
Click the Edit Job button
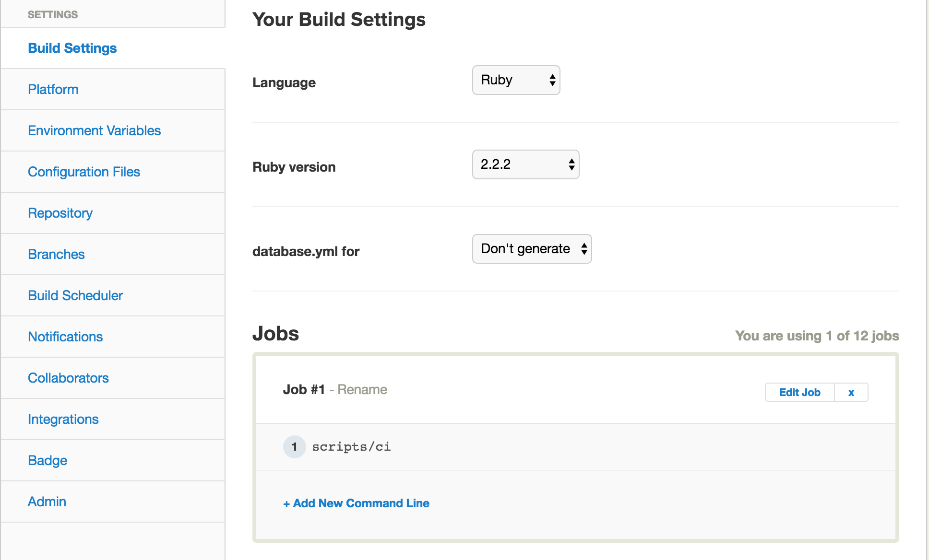tap(799, 392)
